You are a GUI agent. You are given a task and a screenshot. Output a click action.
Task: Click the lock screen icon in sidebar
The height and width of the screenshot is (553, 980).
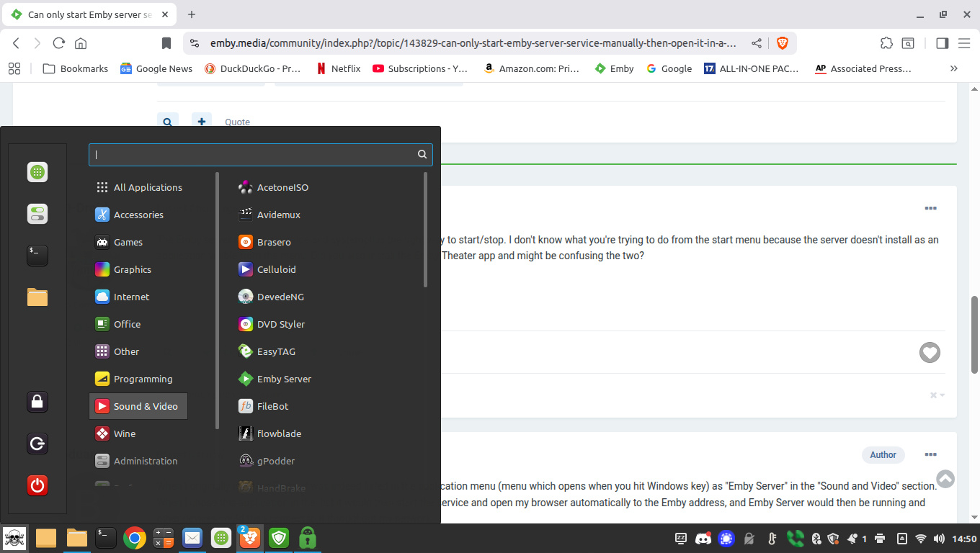tap(37, 401)
